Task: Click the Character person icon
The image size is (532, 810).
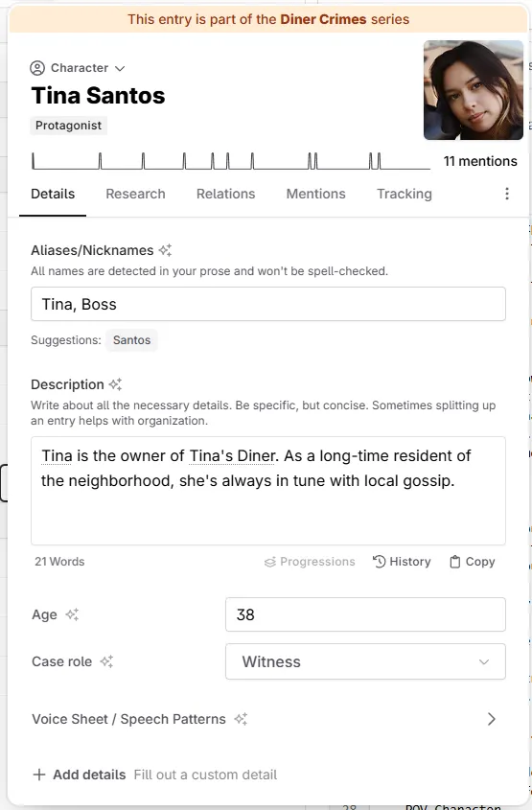Action: pos(37,68)
